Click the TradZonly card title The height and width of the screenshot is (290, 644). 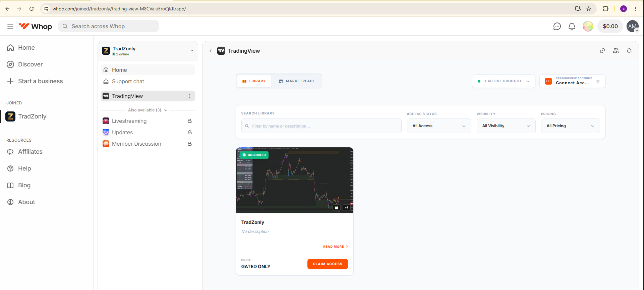(x=253, y=222)
